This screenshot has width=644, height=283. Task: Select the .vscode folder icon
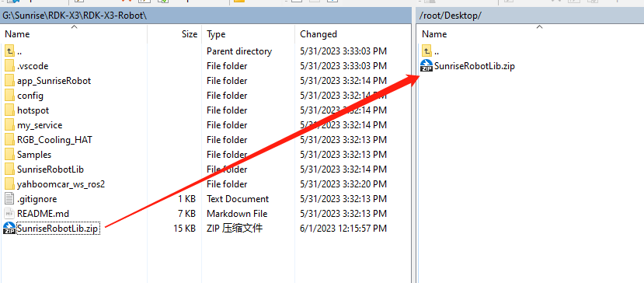[9, 66]
